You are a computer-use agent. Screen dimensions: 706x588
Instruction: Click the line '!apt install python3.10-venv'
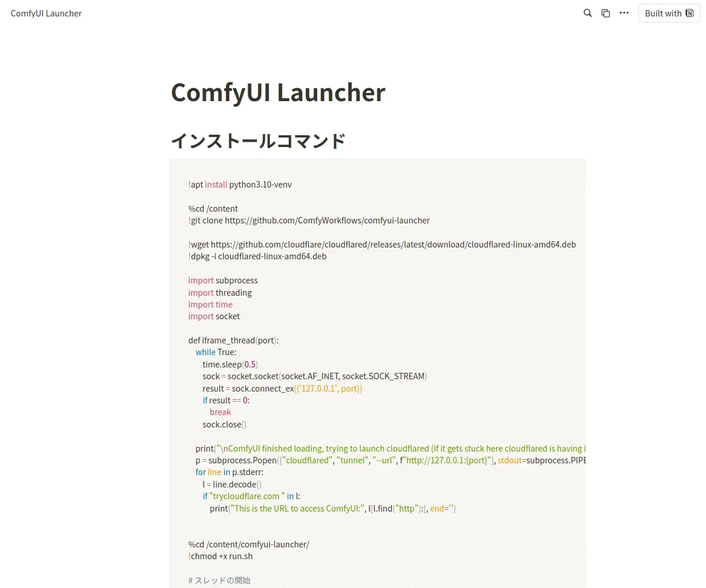[x=240, y=185]
